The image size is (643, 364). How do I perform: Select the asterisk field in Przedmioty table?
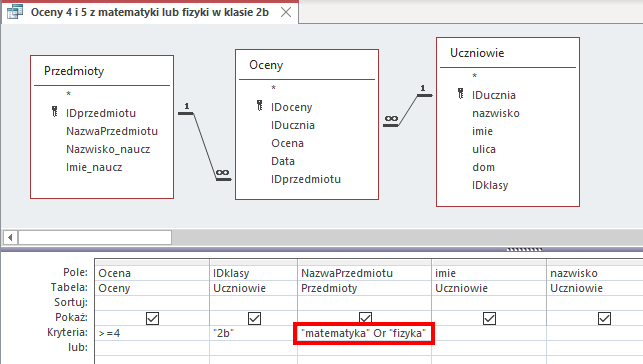point(68,94)
